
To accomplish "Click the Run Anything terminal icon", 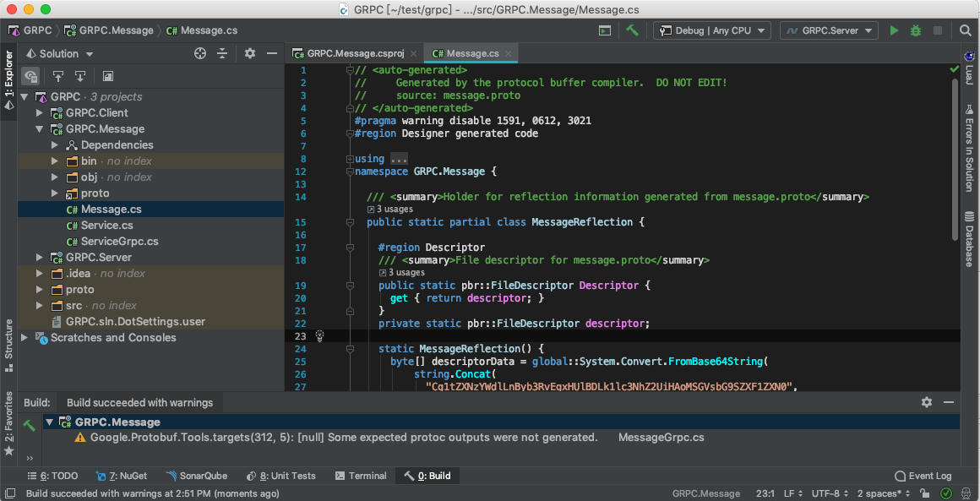I will click(x=604, y=30).
